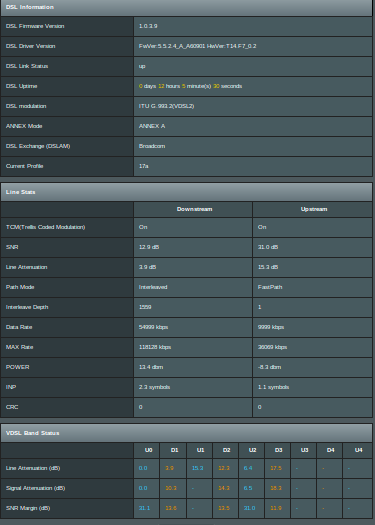The height and width of the screenshot is (525, 375).
Task: Click the Signal Attenuation (dB) row label
Action: (x=35, y=488)
